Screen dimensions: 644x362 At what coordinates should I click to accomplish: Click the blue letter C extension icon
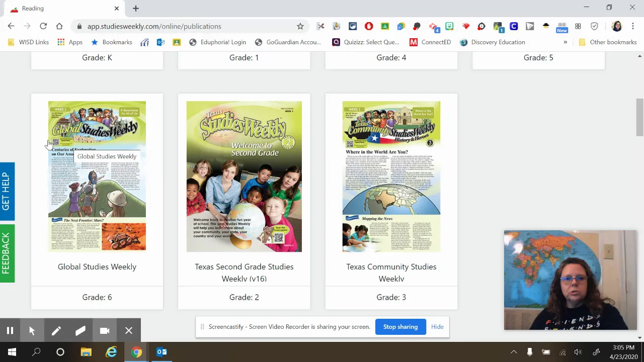[514, 26]
